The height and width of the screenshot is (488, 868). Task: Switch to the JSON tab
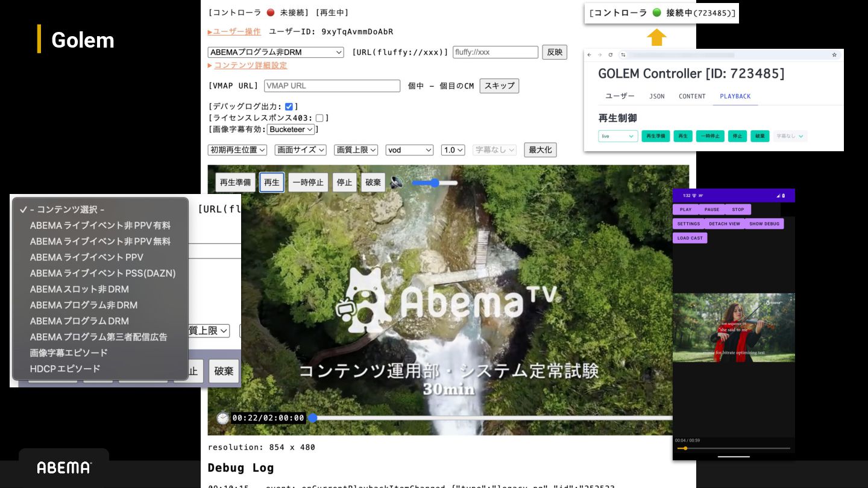pyautogui.click(x=657, y=96)
